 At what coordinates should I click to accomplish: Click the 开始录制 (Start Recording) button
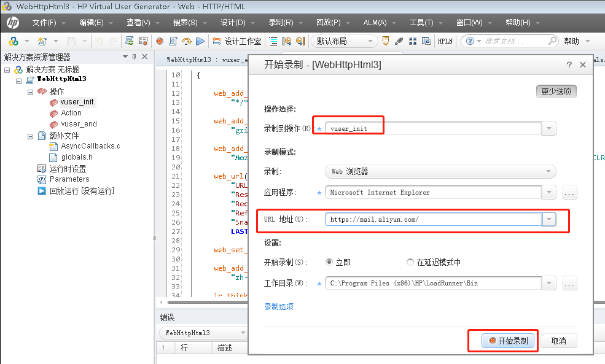click(508, 341)
